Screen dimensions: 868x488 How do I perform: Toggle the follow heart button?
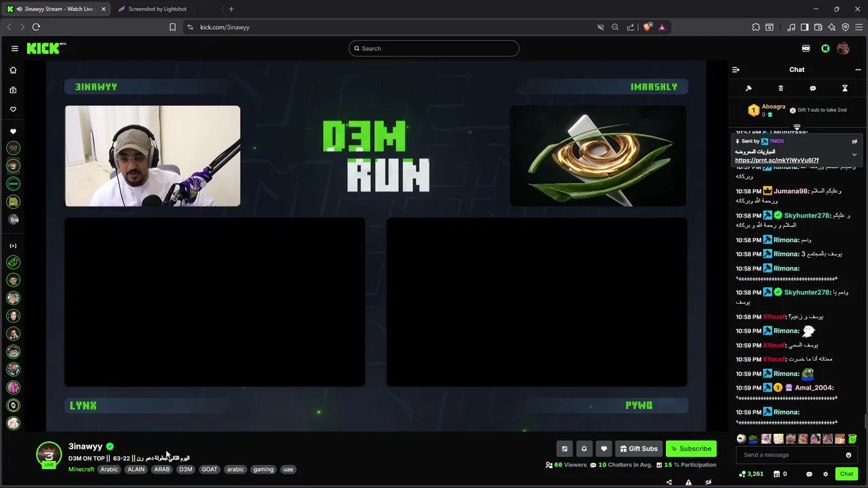pos(604,449)
